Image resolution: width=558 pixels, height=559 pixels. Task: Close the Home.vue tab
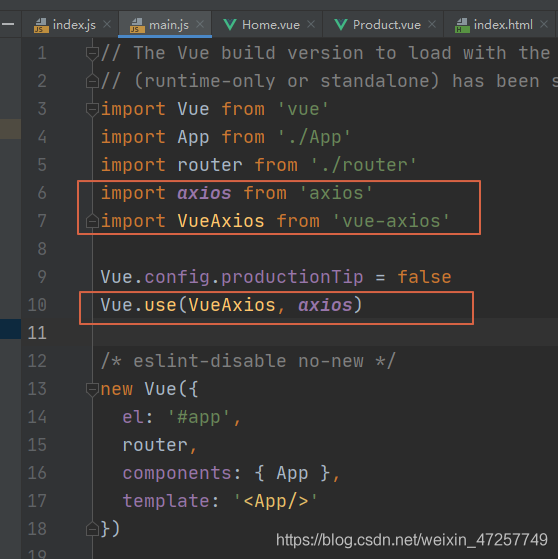point(311,24)
